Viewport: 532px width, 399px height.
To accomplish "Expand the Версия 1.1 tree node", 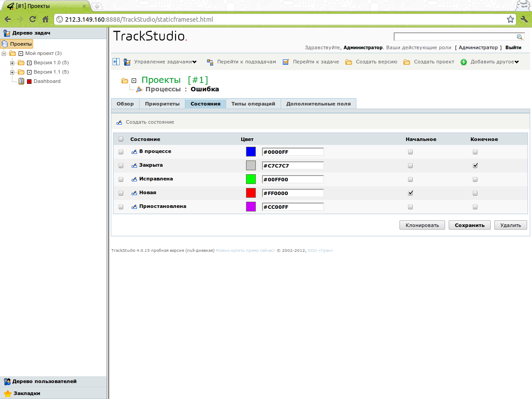I will point(12,72).
